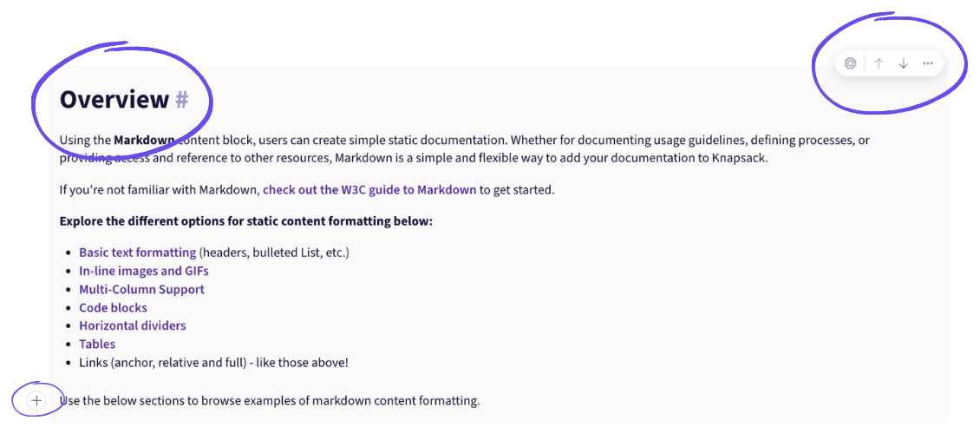This screenshot has height=447, width=980.
Task: Open the more options ellipsis menu
Action: pos(928,63)
